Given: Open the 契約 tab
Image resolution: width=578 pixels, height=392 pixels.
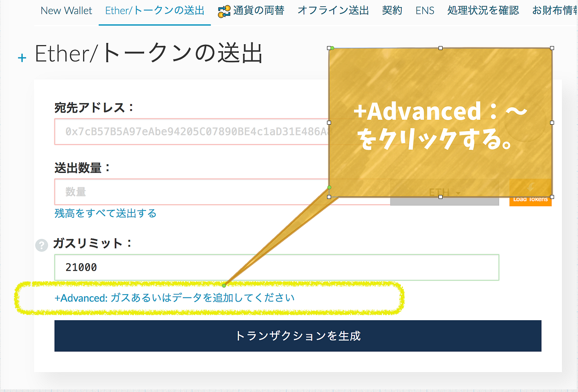Looking at the screenshot, I should tap(392, 11).
